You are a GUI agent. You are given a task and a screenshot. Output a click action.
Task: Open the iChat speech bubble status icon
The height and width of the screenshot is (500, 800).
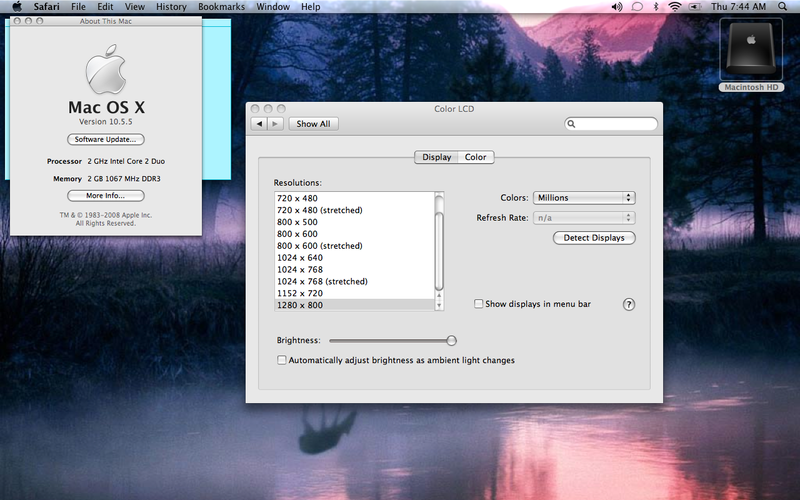pos(637,7)
